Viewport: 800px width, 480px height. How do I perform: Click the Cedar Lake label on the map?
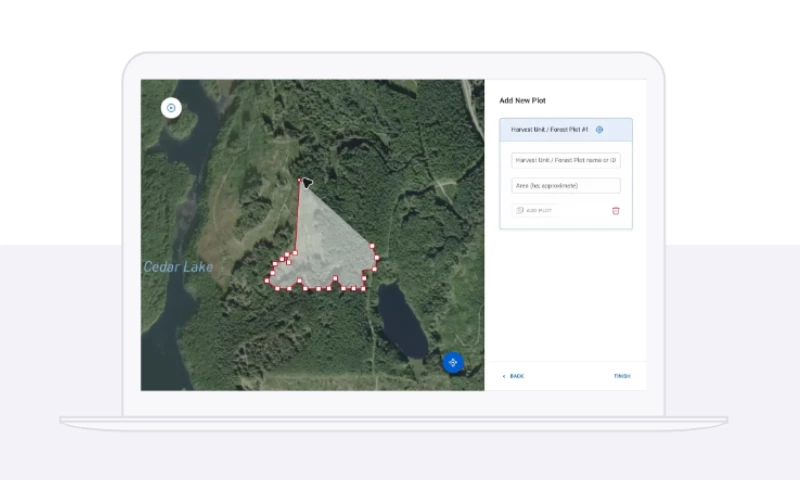click(177, 266)
